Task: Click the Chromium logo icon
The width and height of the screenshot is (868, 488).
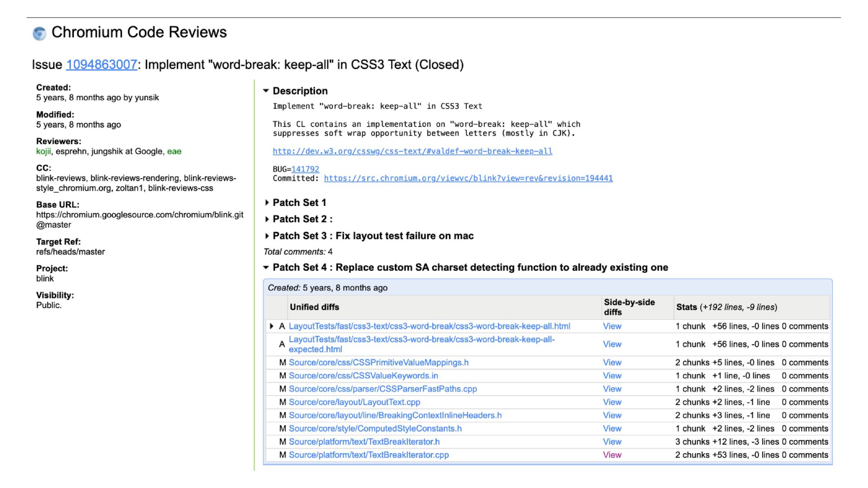Action: (40, 33)
